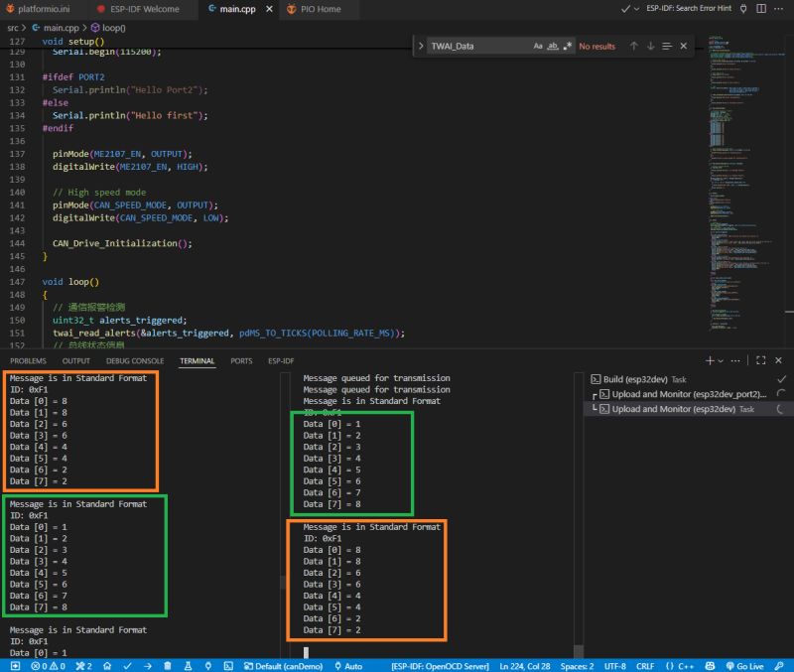Go to next find match
Image resolution: width=794 pixels, height=672 pixels.
[x=651, y=46]
